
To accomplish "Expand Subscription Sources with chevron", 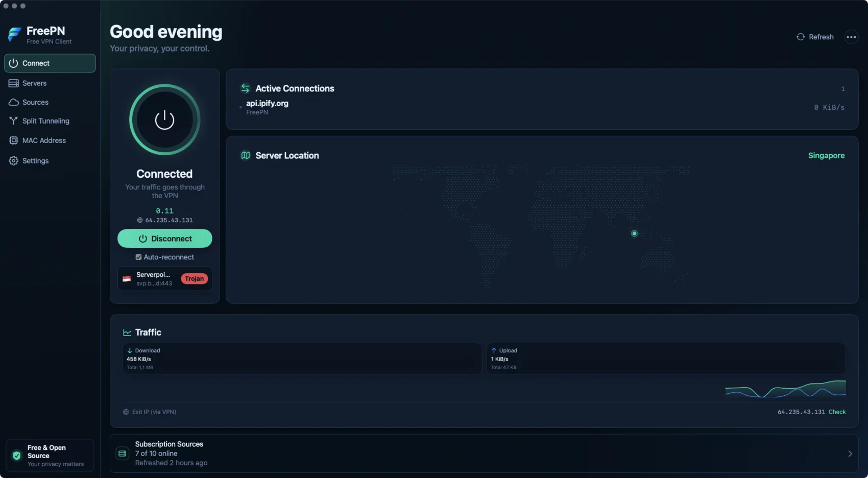I will click(850, 453).
